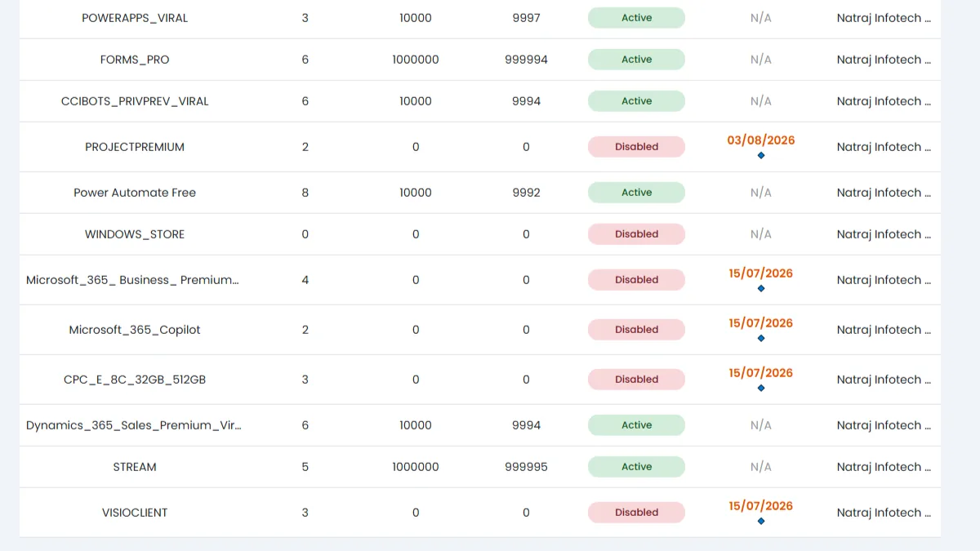The image size is (980, 551).
Task: Select the WINDOWS_STORE license name
Action: pos(135,234)
